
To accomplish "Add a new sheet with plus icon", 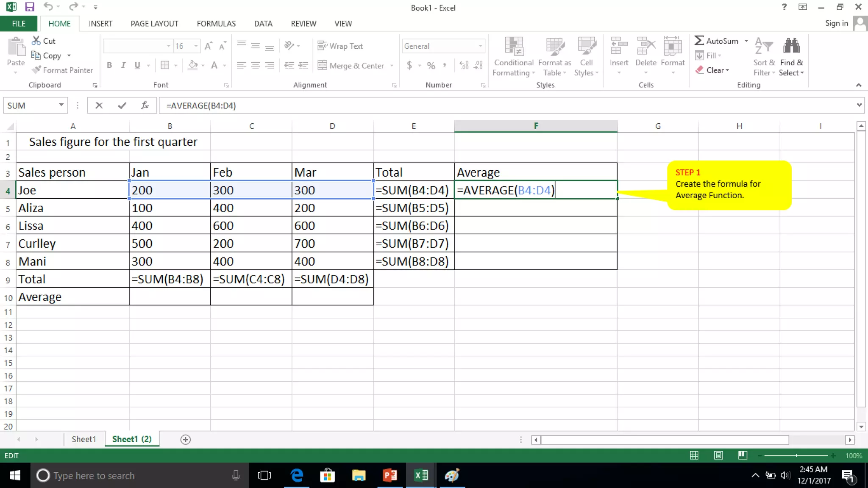I will [x=185, y=439].
